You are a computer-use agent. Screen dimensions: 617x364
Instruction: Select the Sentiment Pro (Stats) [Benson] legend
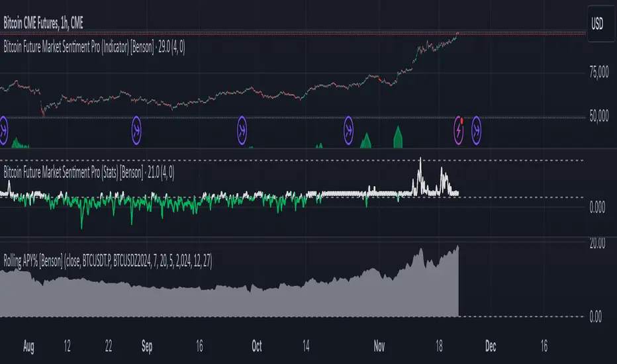(x=89, y=172)
